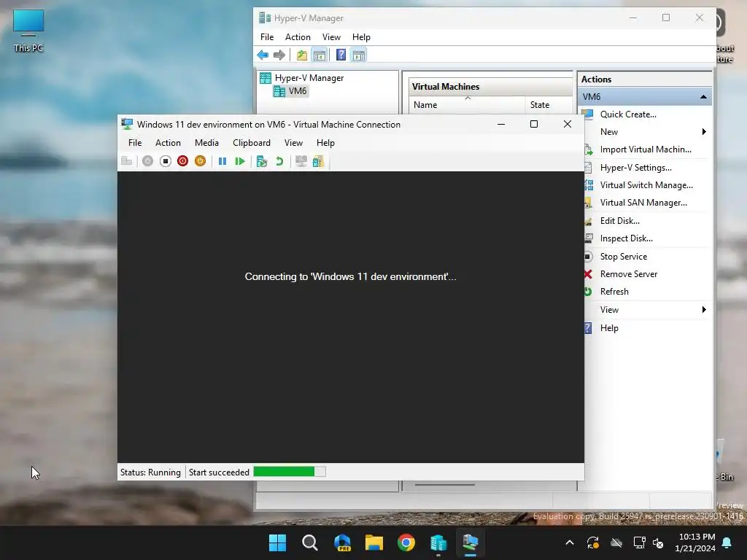Click the share icon in VM Connection toolbar
Viewport: 747px width, 560px height.
coord(318,161)
